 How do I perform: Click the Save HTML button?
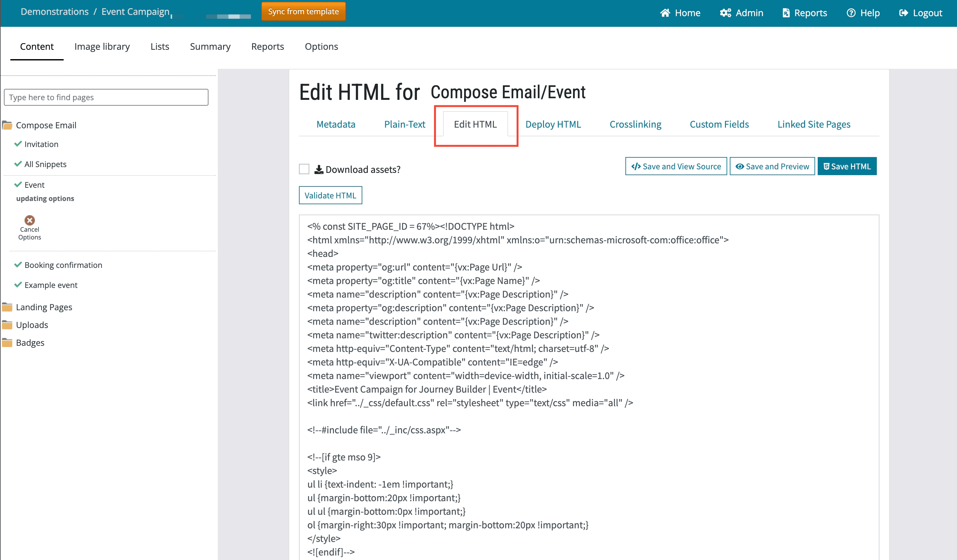point(847,166)
